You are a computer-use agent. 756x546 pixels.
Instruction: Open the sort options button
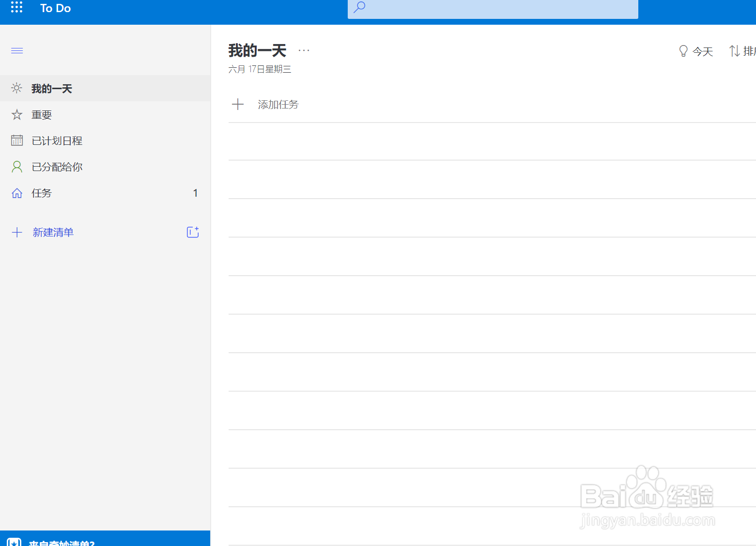tap(742, 51)
